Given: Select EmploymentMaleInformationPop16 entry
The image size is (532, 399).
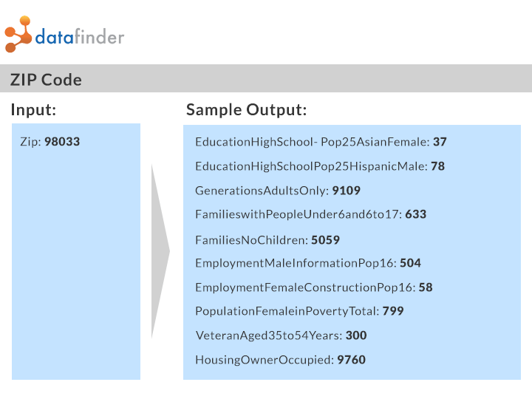Looking at the screenshot, I should pyautogui.click(x=307, y=263).
